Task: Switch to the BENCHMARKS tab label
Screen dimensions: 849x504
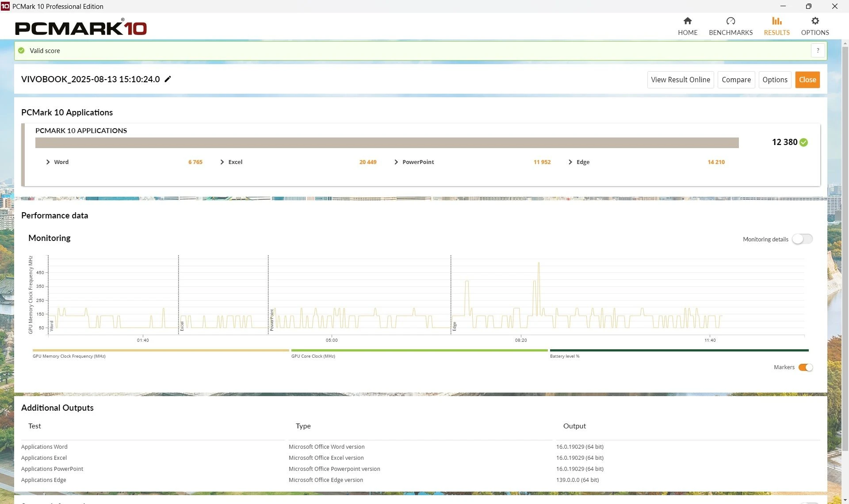Action: (730, 32)
